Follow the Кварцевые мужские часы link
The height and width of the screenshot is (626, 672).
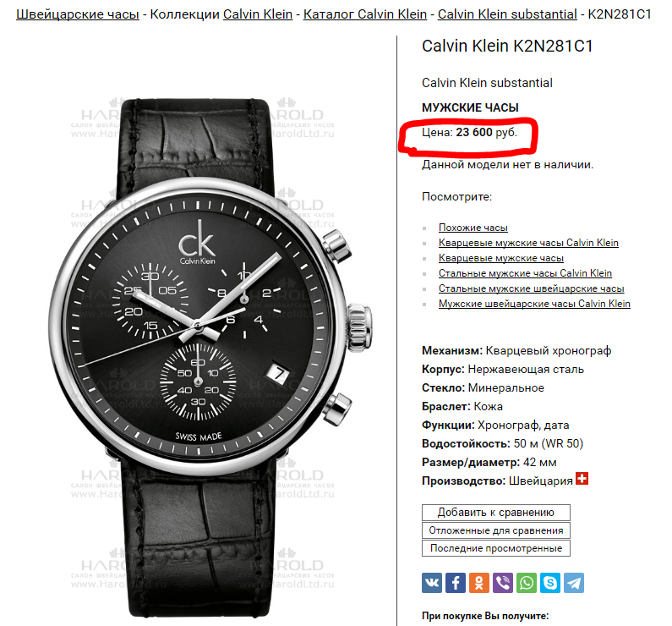coord(501,258)
